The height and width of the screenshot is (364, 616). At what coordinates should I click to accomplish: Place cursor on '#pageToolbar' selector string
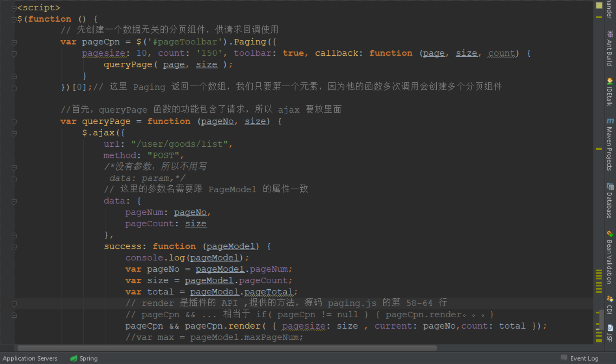(x=185, y=42)
